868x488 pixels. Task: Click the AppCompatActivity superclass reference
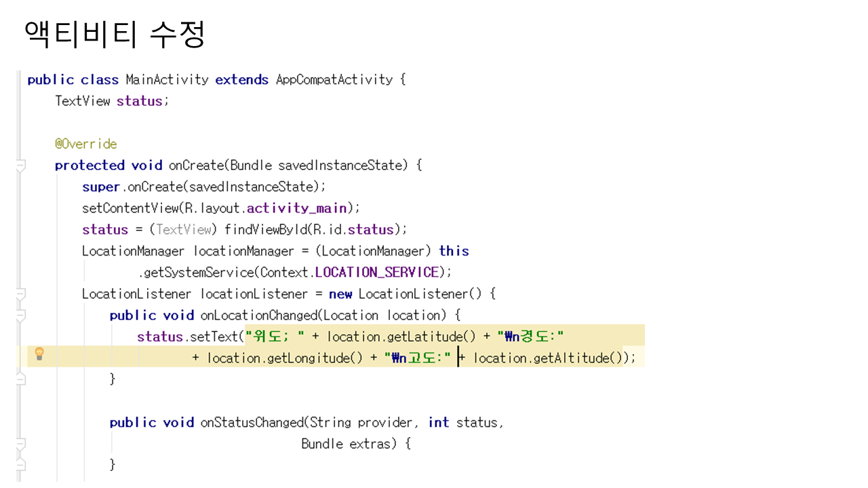point(334,80)
